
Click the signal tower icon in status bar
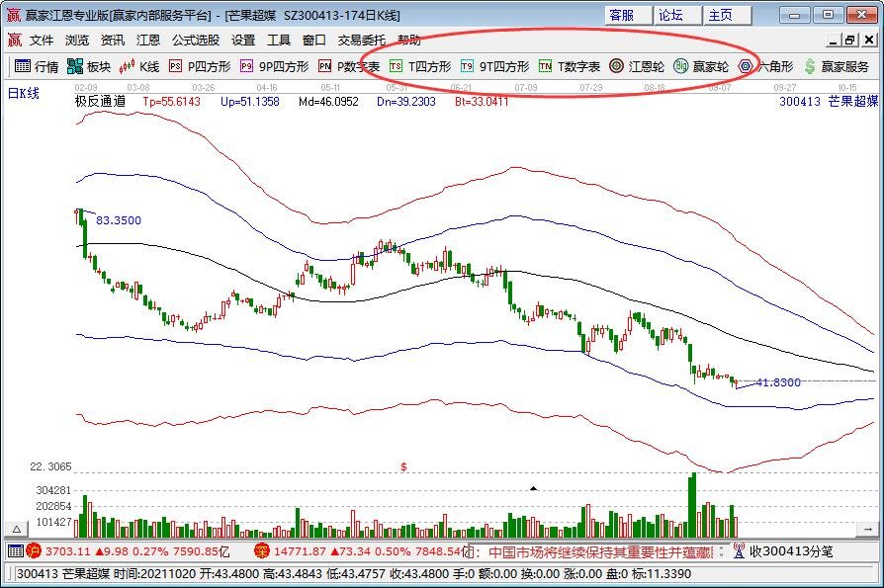(x=738, y=550)
